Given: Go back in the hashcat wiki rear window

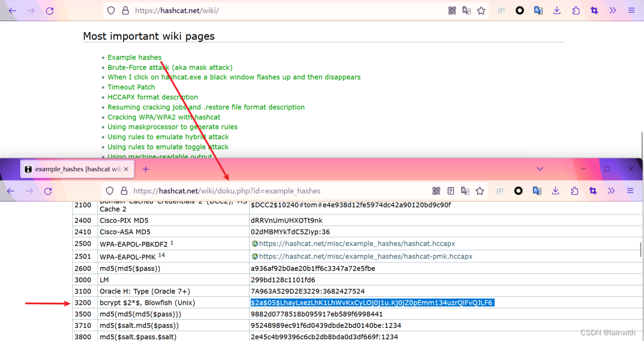Looking at the screenshot, I should [13, 11].
